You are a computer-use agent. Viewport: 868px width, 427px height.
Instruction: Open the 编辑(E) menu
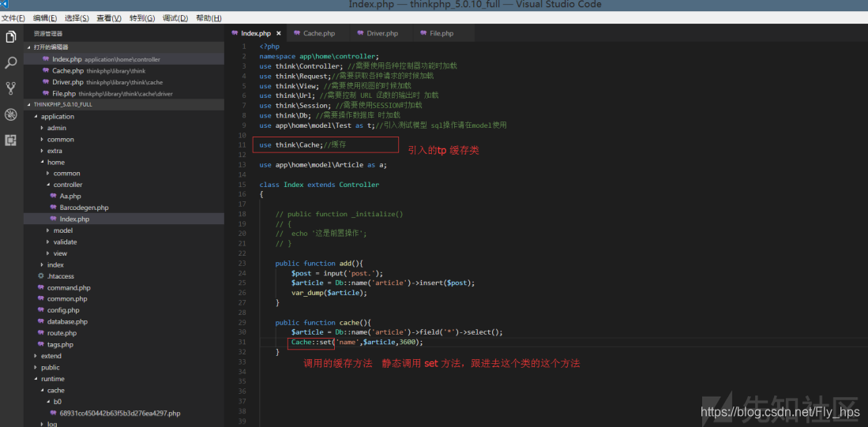[44, 18]
